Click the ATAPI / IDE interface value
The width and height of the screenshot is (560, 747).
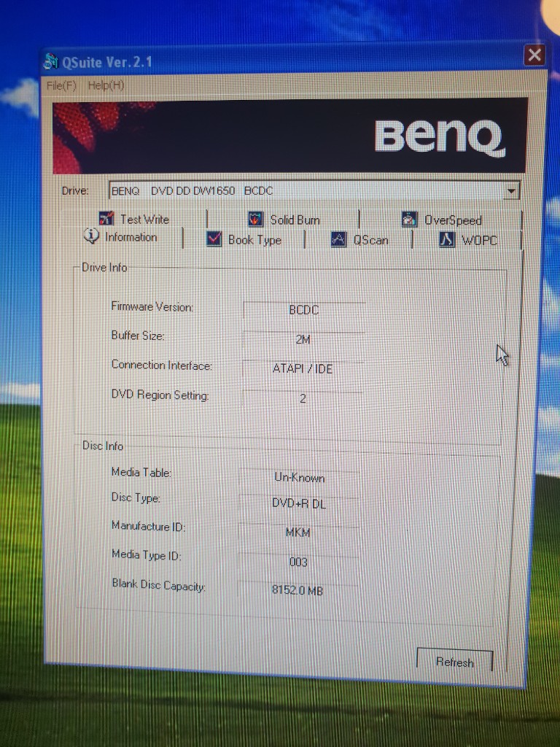click(x=303, y=368)
